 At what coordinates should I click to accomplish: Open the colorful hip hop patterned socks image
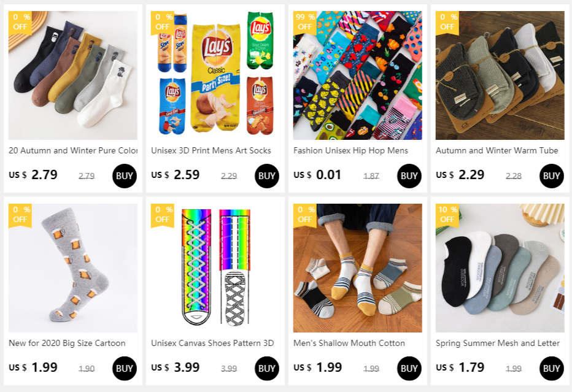[357, 75]
